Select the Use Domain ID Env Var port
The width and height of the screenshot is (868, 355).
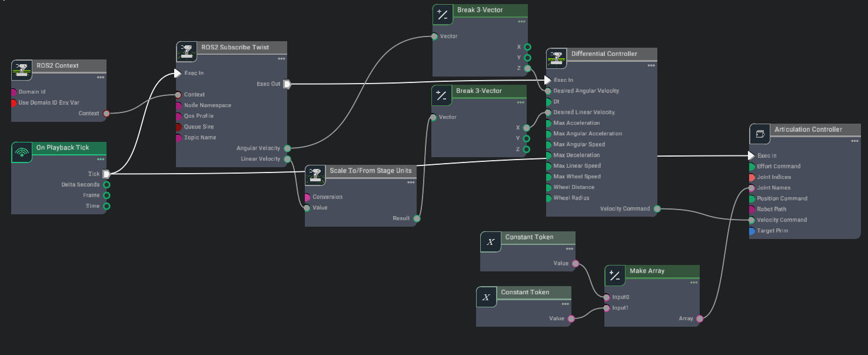14,103
